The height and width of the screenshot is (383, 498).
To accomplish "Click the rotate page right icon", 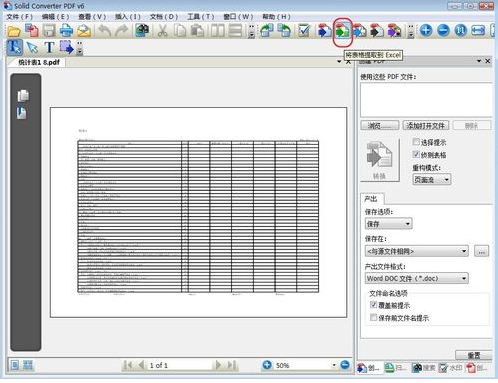I will coord(284,31).
